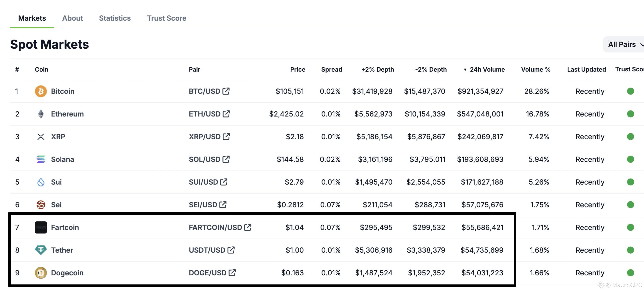Open the Bitcoin coin link
This screenshot has height=291, width=644.
tap(63, 91)
